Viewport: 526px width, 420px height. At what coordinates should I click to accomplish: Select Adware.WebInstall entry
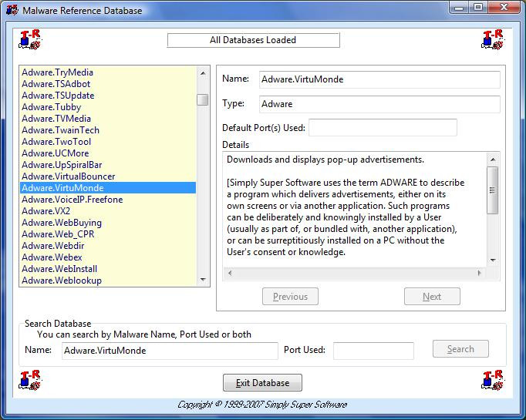point(108,269)
